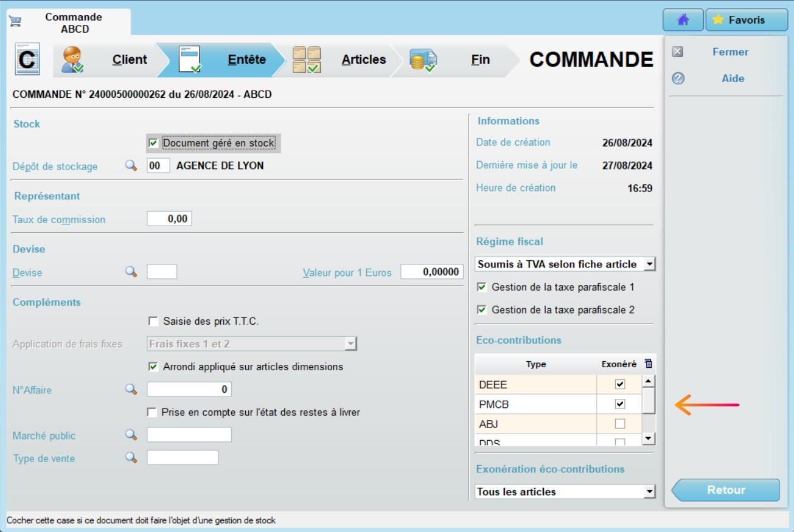Open the N°Affaire lookup magnifier
The width and height of the screenshot is (794, 532).
130,390
